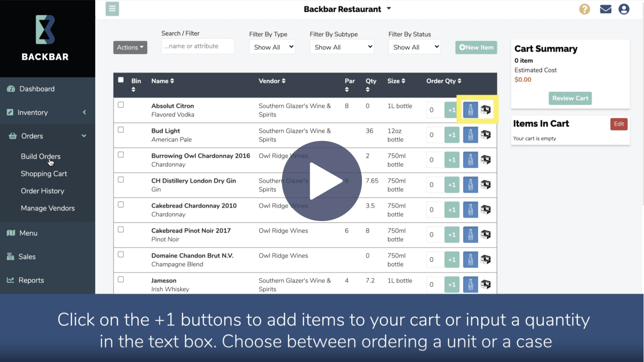Sort table by Order Qty arrows
This screenshot has height=362, width=644.
[x=459, y=81]
